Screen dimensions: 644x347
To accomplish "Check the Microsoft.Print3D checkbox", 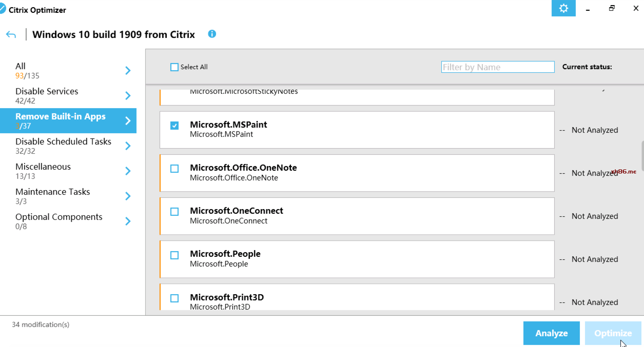I will click(174, 298).
